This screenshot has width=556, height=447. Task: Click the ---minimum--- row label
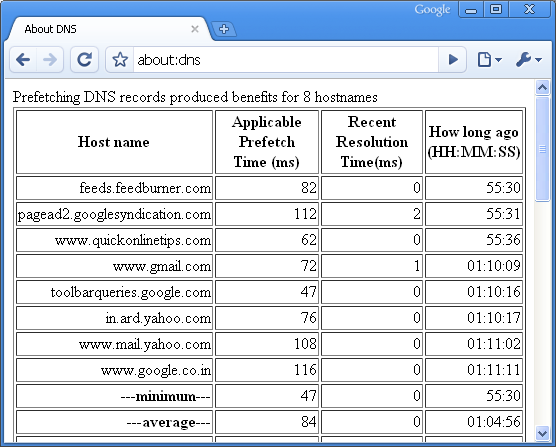(x=114, y=396)
